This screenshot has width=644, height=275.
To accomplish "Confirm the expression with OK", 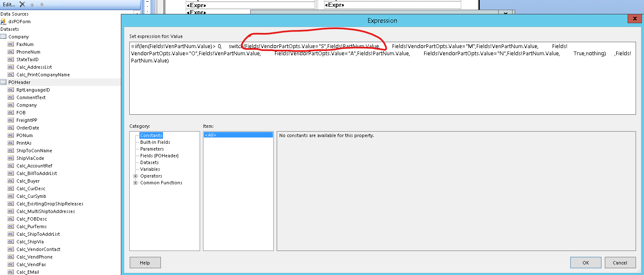I will (585, 263).
